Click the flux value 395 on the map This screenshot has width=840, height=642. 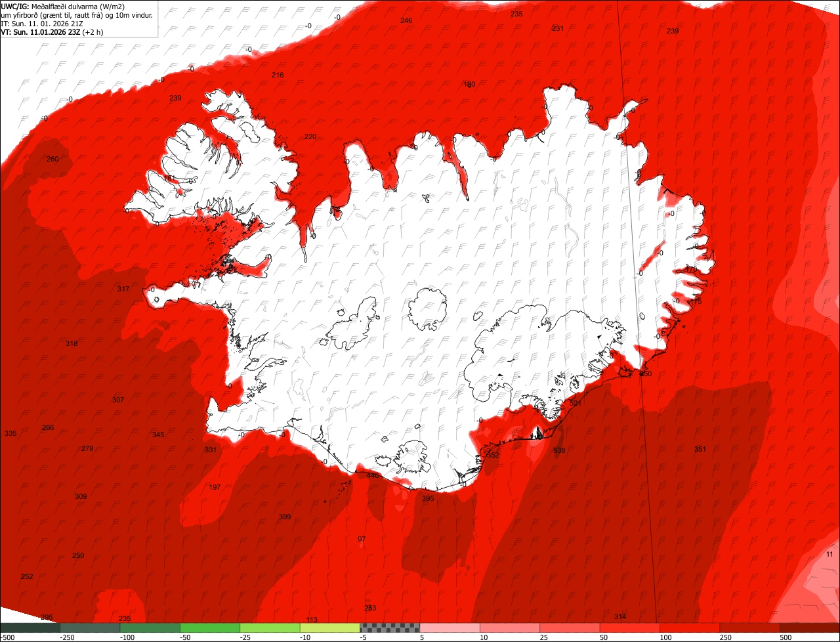click(x=428, y=498)
